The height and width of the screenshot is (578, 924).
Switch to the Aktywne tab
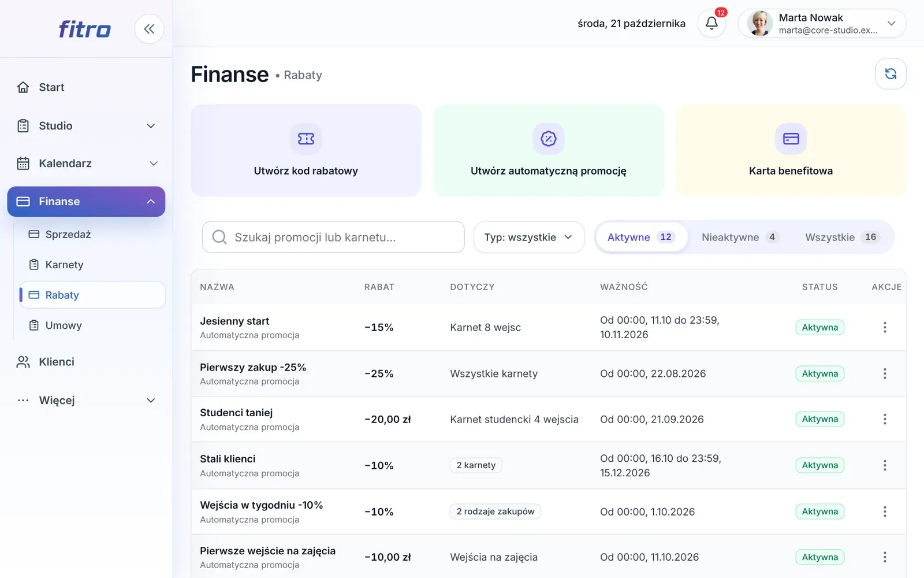pos(642,237)
